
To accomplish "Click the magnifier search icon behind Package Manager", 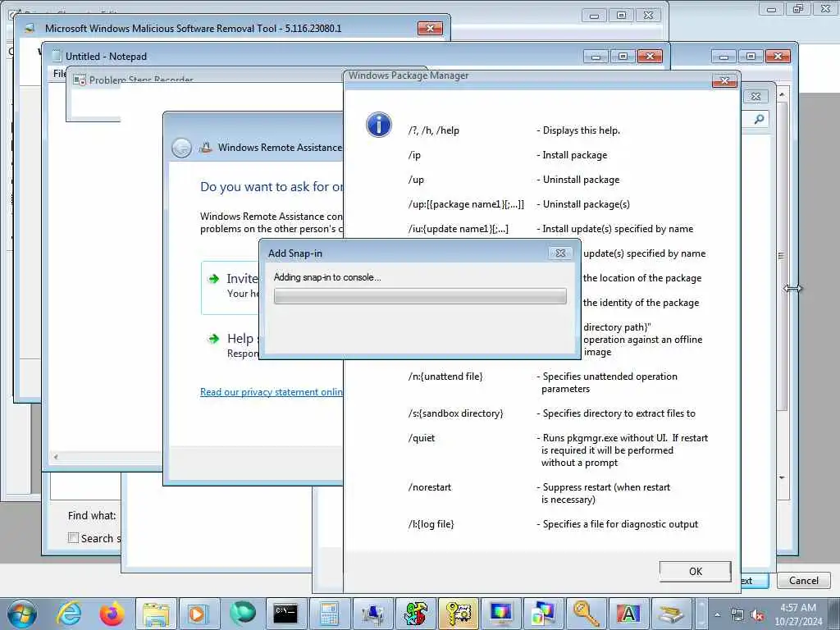I will pos(759,119).
